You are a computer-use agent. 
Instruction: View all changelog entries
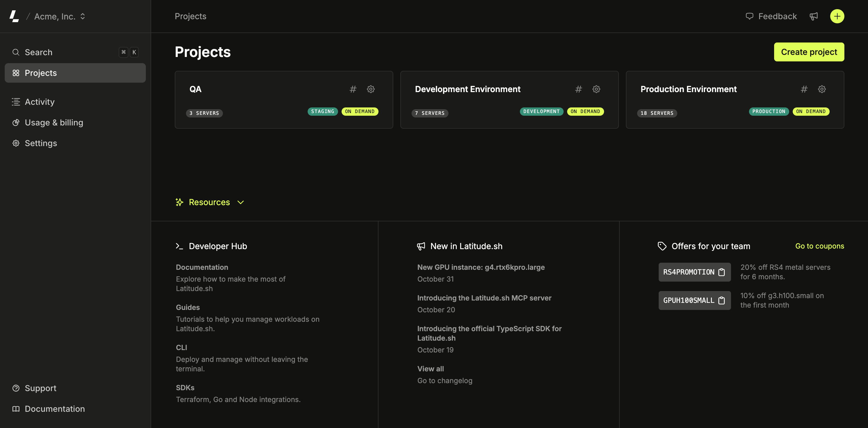click(x=430, y=368)
